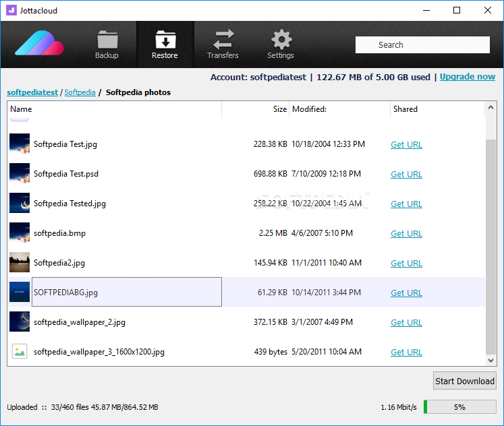Click generic image icon of softpedia_wallpaper_3_1600x1200.jpg
The width and height of the screenshot is (504, 426).
click(20, 351)
